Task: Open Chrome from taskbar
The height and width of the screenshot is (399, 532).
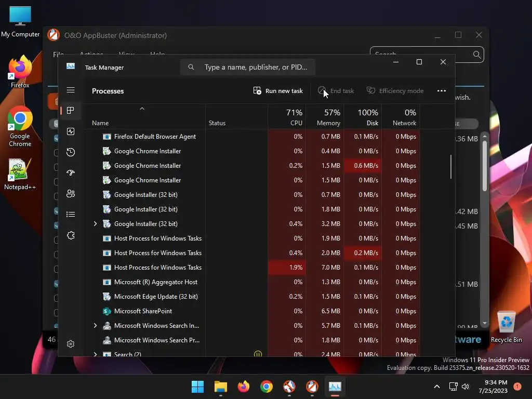Action: click(x=267, y=387)
